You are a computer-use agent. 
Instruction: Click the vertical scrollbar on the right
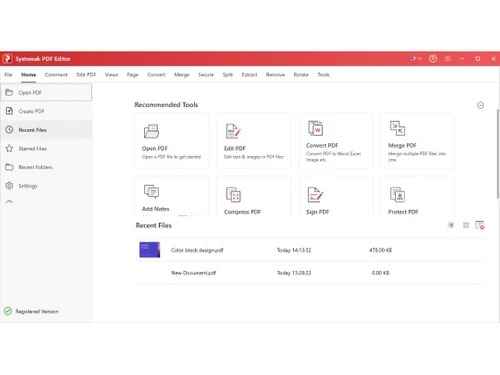[x=498, y=153]
